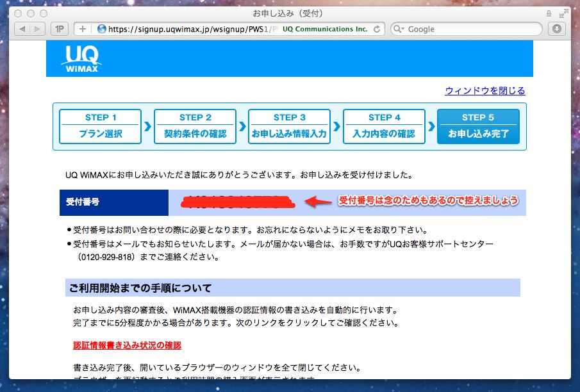
Task: Enter full screen with the arrows icon
Action: pos(563,13)
